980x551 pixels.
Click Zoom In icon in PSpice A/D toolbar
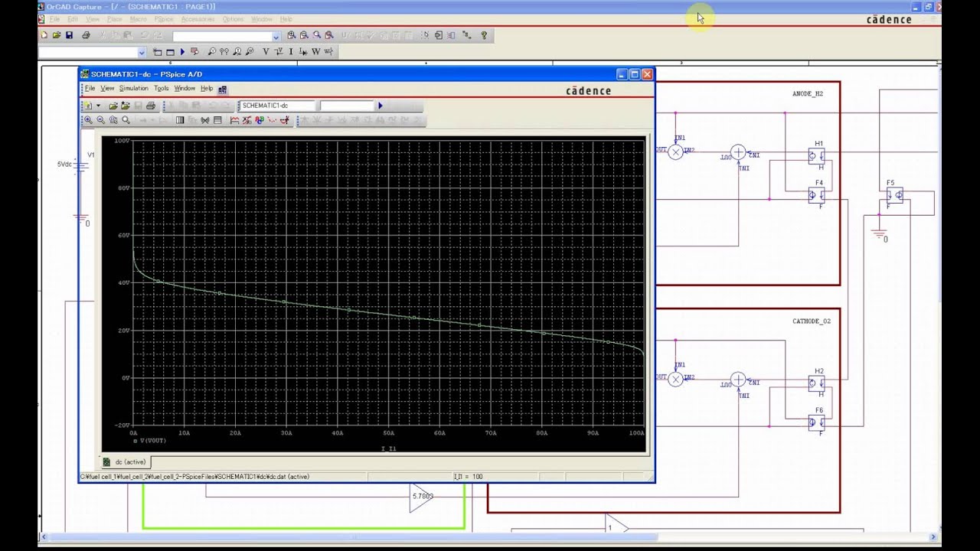88,120
